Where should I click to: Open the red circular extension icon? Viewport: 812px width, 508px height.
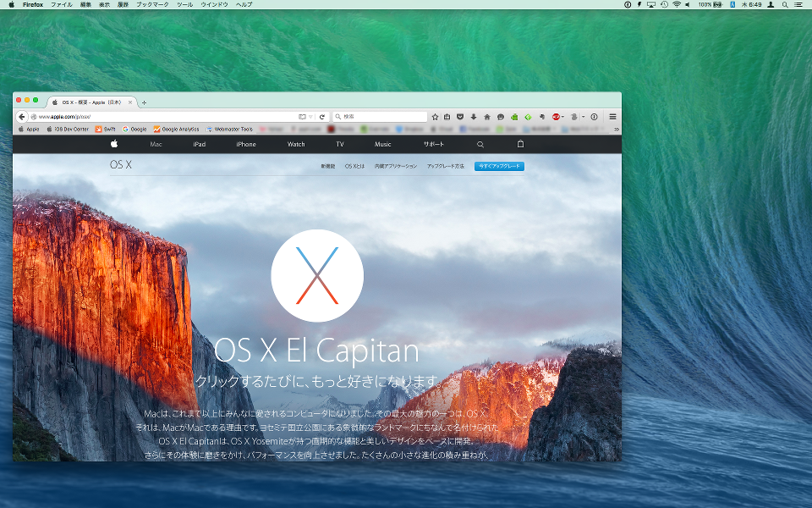(x=556, y=117)
